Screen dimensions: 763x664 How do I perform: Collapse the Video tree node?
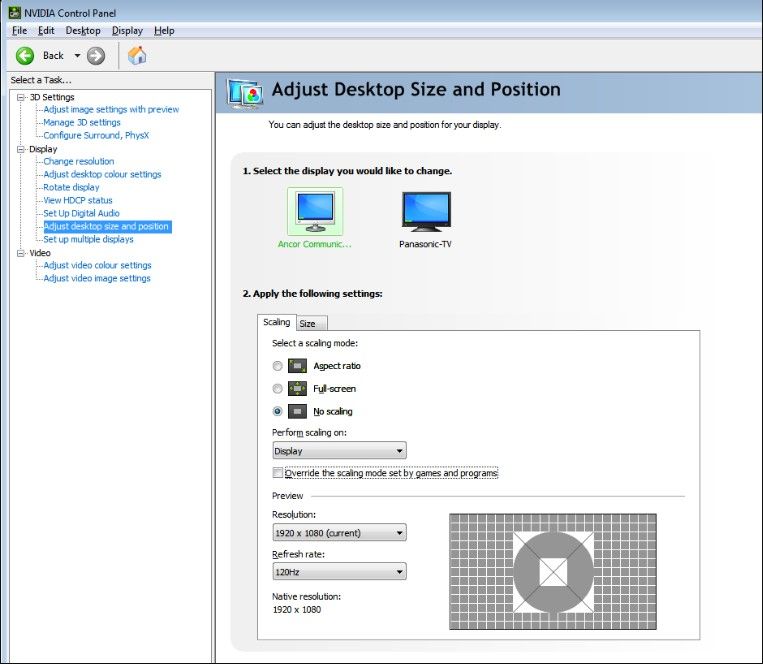(x=21, y=253)
